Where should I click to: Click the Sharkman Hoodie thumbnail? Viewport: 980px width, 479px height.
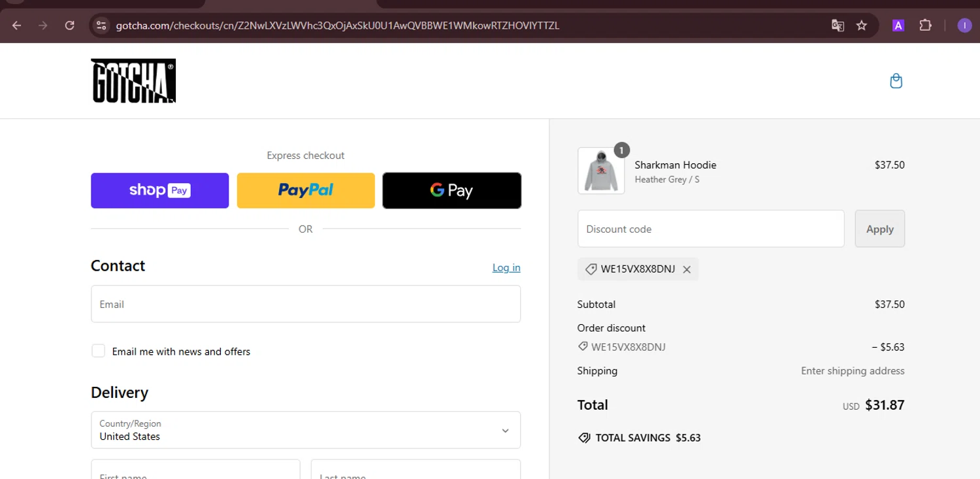tap(601, 171)
